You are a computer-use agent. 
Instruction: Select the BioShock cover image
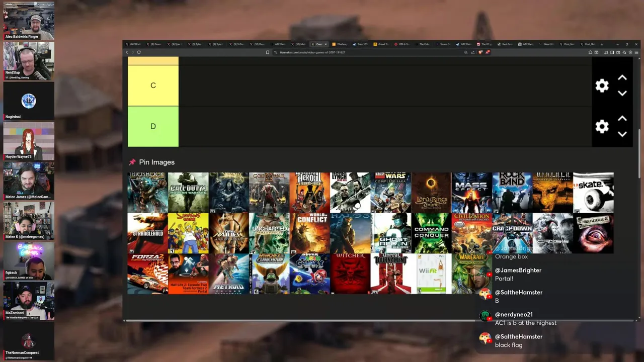tap(147, 193)
